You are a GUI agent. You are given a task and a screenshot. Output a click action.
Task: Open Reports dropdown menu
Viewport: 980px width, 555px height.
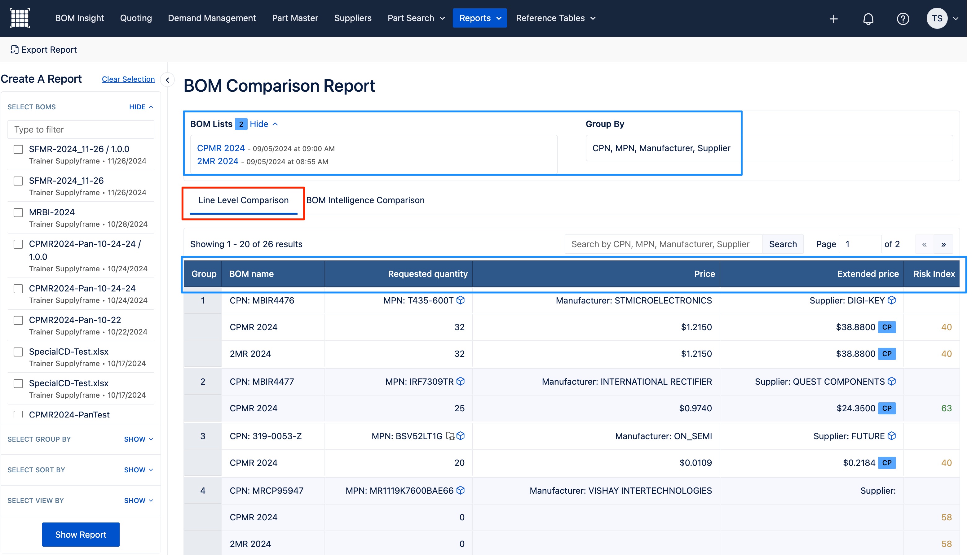480,18
